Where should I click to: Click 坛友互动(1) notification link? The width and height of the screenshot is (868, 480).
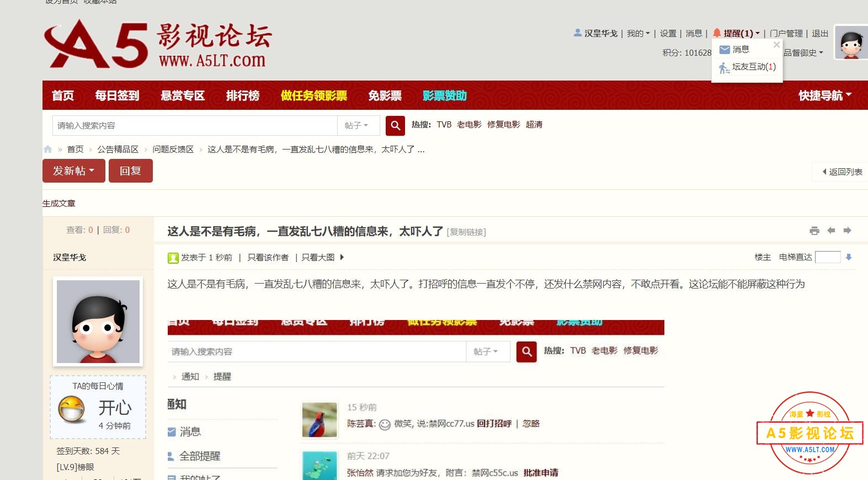coord(754,67)
